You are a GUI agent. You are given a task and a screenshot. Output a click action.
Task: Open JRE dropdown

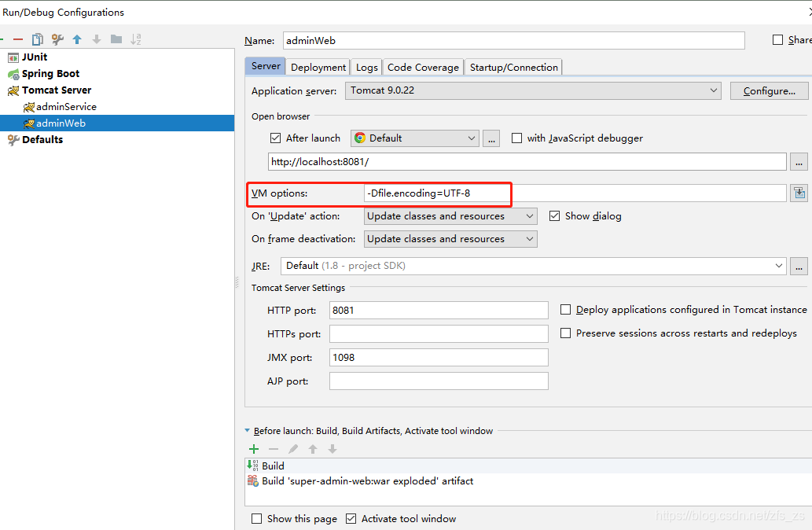[x=534, y=266]
